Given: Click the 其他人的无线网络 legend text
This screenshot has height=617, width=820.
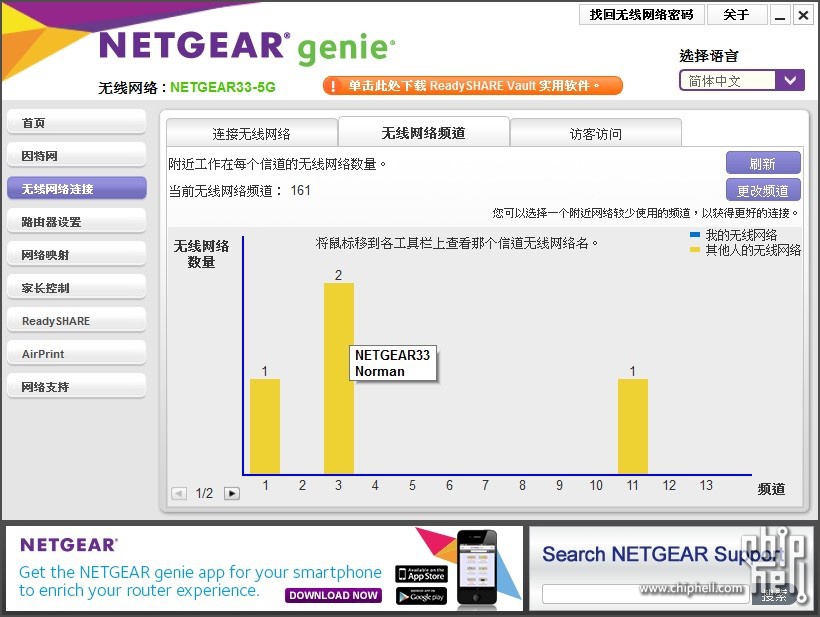Looking at the screenshot, I should tap(753, 250).
